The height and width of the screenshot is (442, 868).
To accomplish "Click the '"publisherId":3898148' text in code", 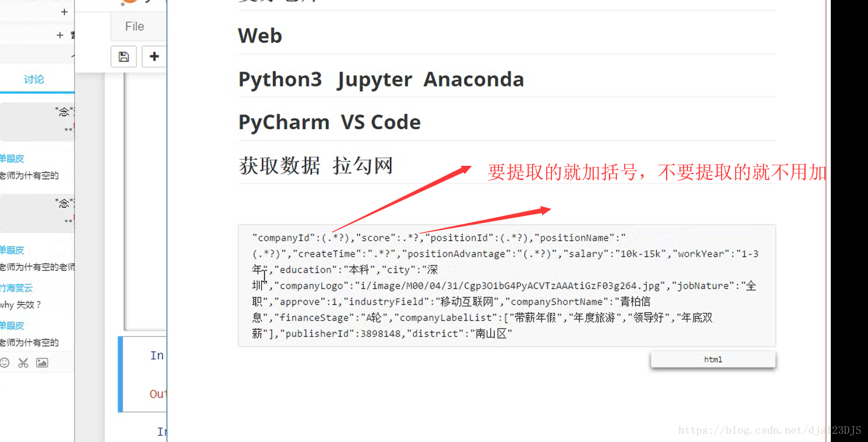I will point(341,333).
